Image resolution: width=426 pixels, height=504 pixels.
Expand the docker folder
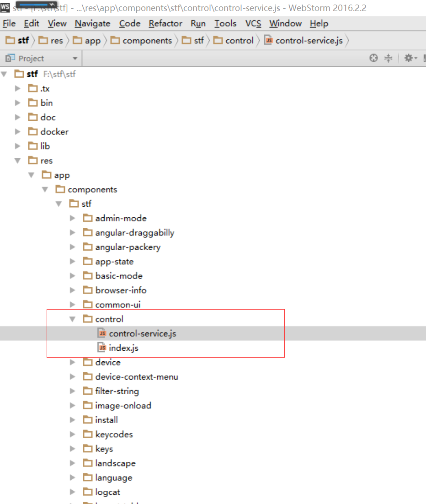coord(18,132)
